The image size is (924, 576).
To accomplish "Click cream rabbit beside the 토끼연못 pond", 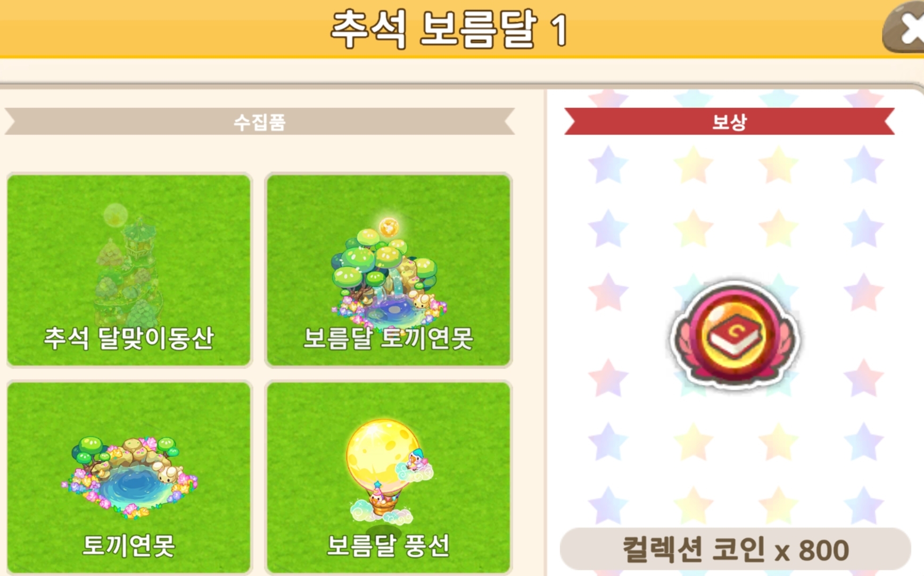I will click(x=170, y=473).
